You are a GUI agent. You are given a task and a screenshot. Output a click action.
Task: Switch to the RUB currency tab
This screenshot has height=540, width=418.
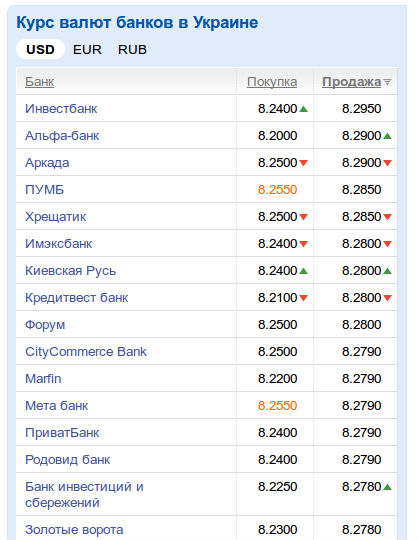click(x=132, y=50)
